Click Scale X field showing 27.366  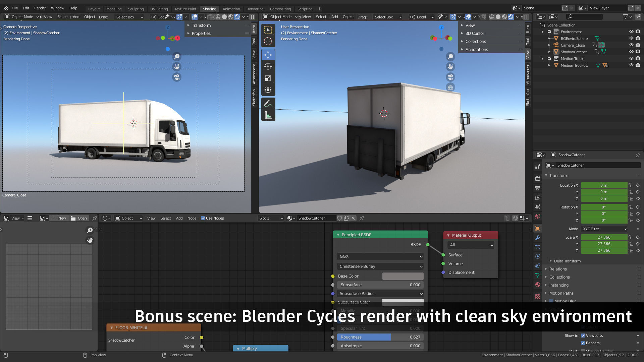pos(604,237)
